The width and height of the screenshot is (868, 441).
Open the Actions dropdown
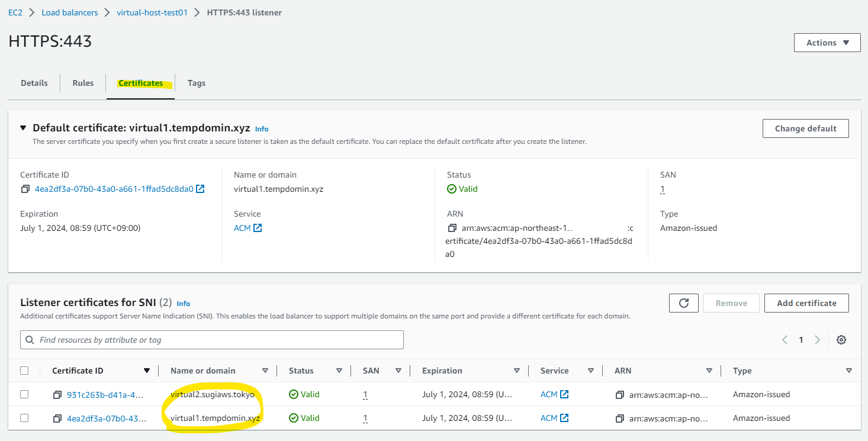pos(827,42)
